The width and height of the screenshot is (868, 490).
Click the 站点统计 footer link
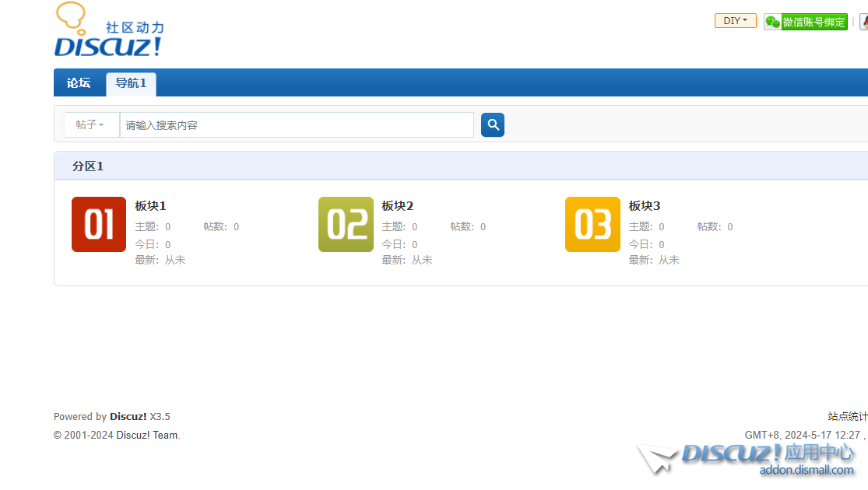(848, 416)
